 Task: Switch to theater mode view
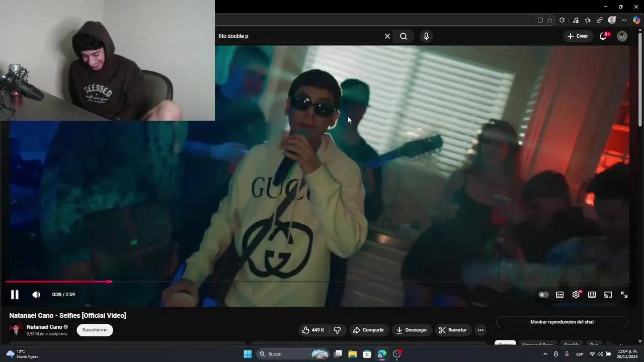(x=592, y=295)
